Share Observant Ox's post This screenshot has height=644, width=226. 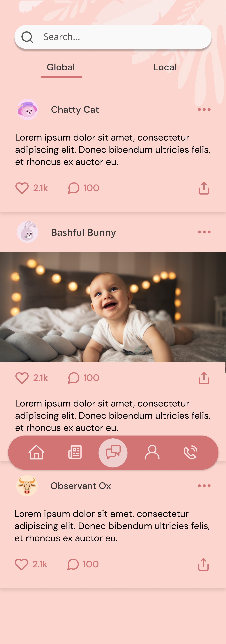203,564
